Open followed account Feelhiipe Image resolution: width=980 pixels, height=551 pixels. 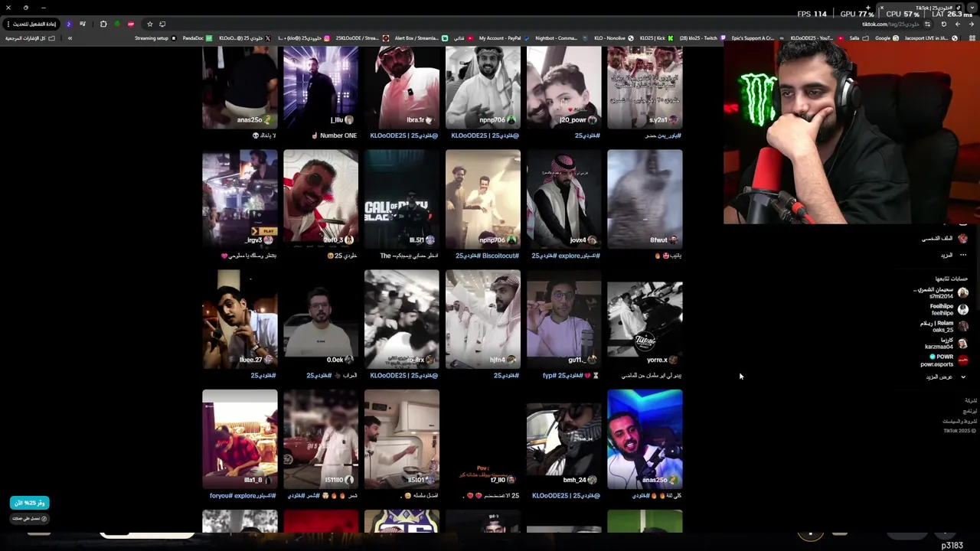pyautogui.click(x=948, y=309)
